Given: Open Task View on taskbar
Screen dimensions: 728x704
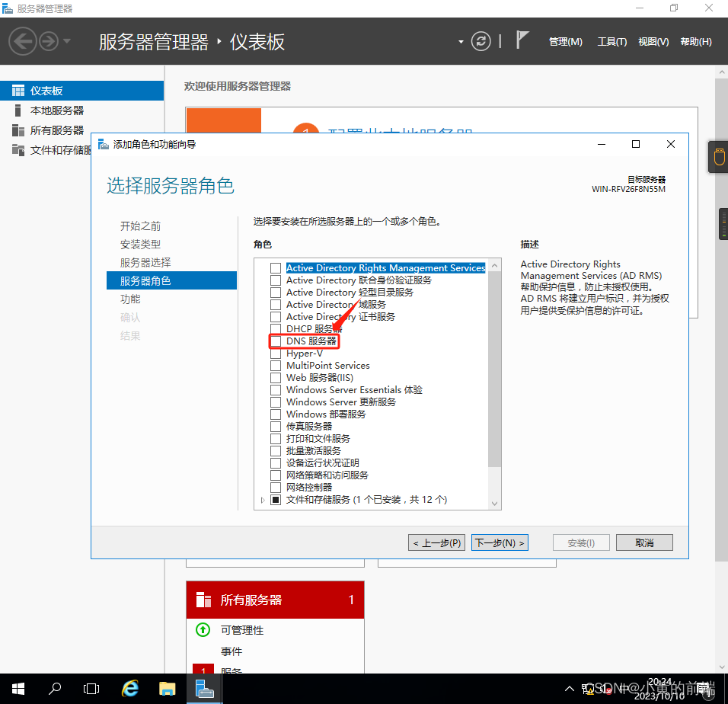Looking at the screenshot, I should pyautogui.click(x=91, y=689).
